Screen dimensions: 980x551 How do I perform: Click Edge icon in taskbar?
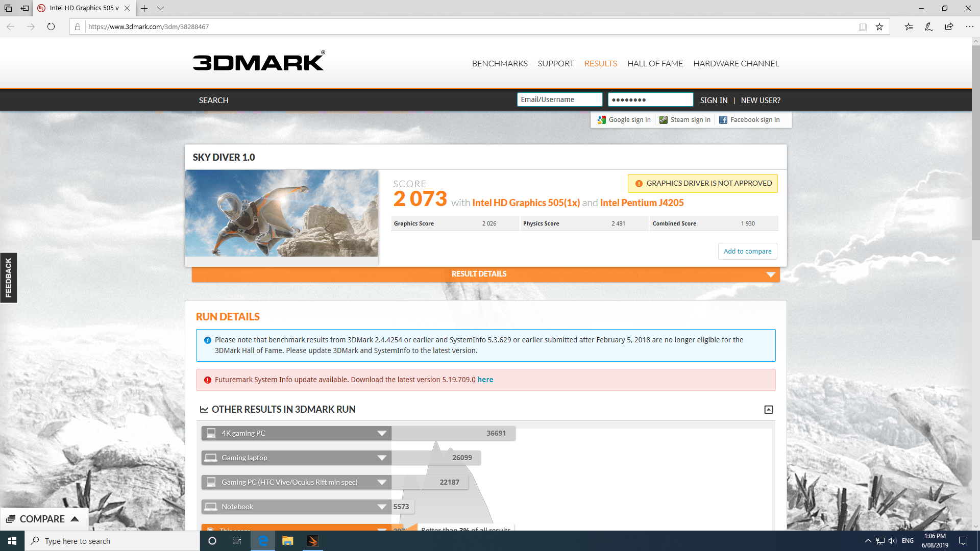pos(263,541)
